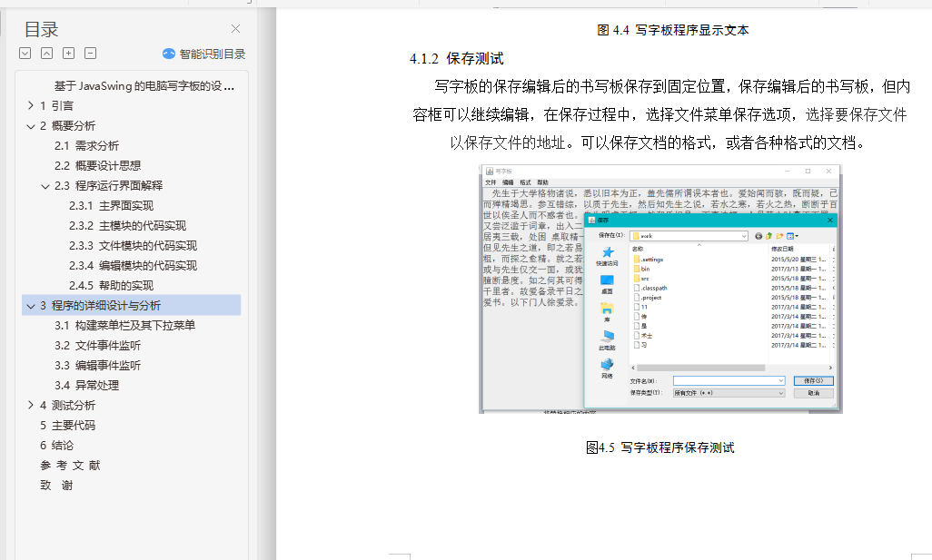The height and width of the screenshot is (560, 932).
Task: Jump to '1 引言' heading
Action: coord(56,105)
